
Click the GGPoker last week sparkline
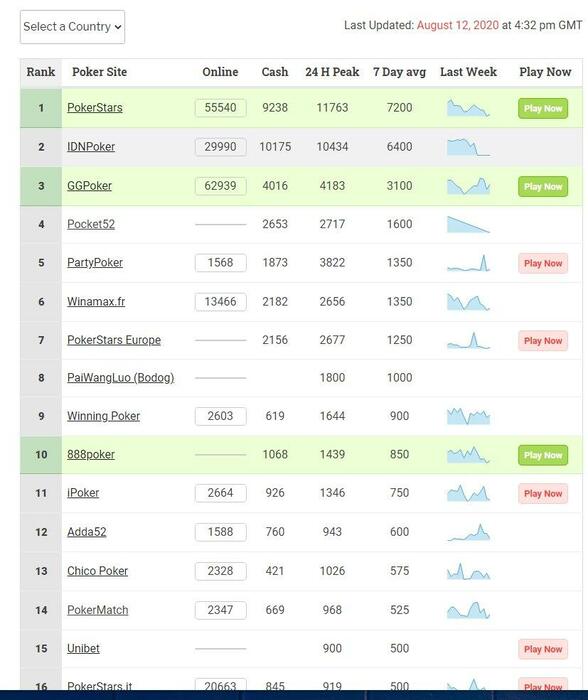(468, 186)
